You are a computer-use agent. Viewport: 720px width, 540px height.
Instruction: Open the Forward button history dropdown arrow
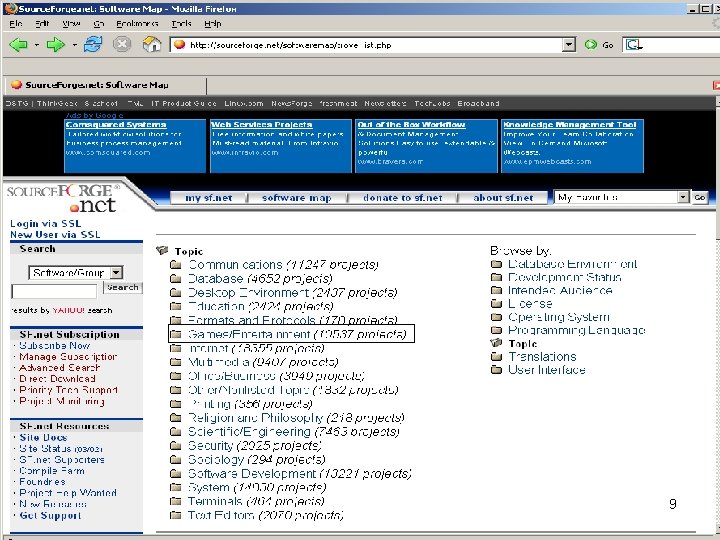tap(74, 45)
